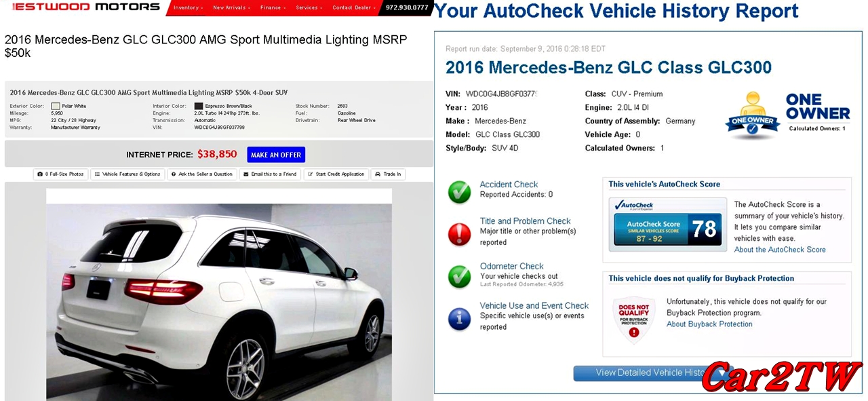Open the Contact Dealer menu
Image resolution: width=868 pixels, height=401 pixels.
coord(354,7)
